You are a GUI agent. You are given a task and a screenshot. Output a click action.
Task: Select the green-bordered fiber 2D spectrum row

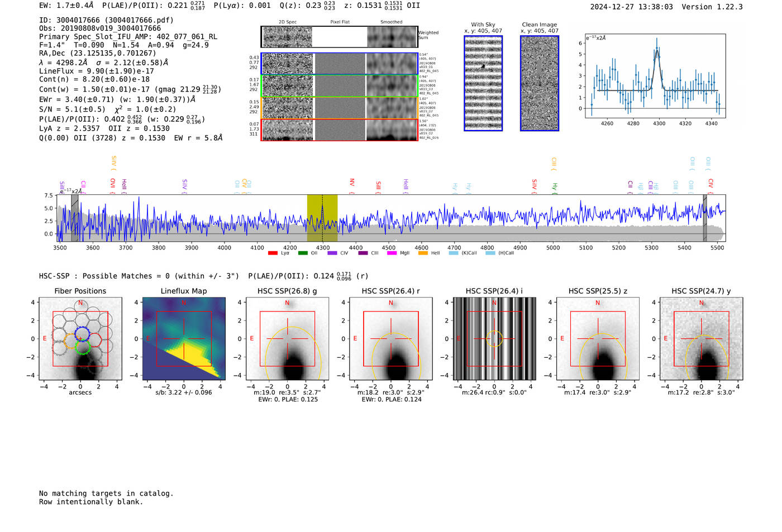pyautogui.click(x=339, y=86)
